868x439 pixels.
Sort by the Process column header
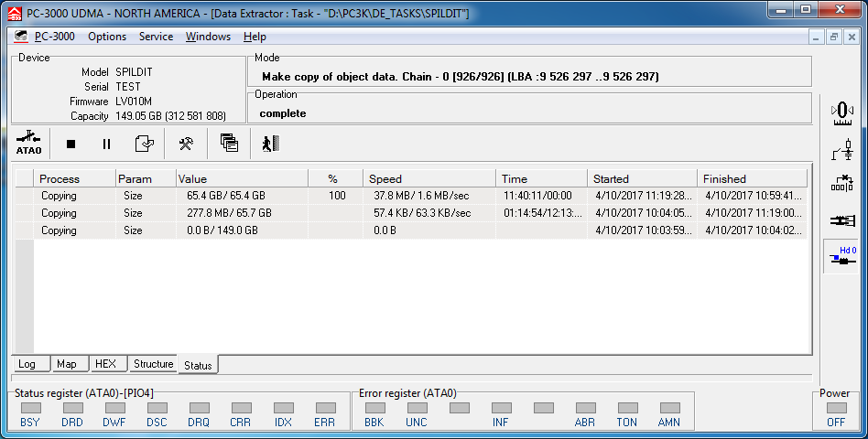[x=75, y=178]
